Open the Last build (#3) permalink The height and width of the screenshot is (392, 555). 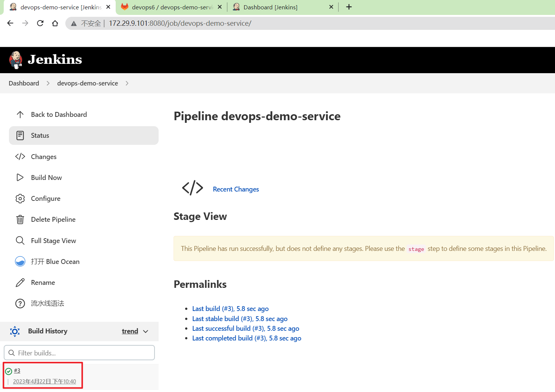click(x=230, y=309)
